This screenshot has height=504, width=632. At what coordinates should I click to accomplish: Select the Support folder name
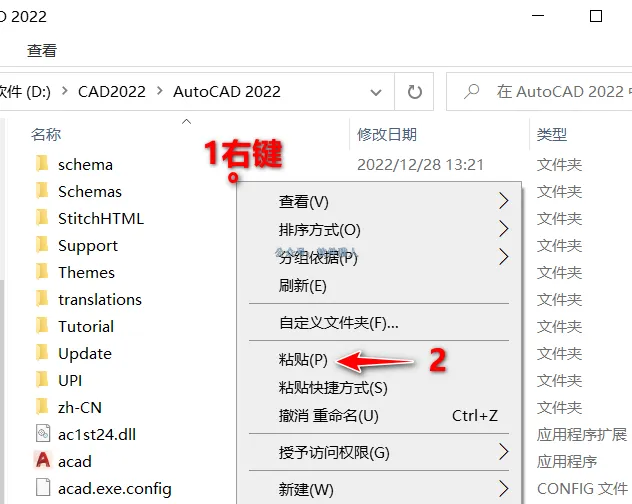tap(88, 246)
